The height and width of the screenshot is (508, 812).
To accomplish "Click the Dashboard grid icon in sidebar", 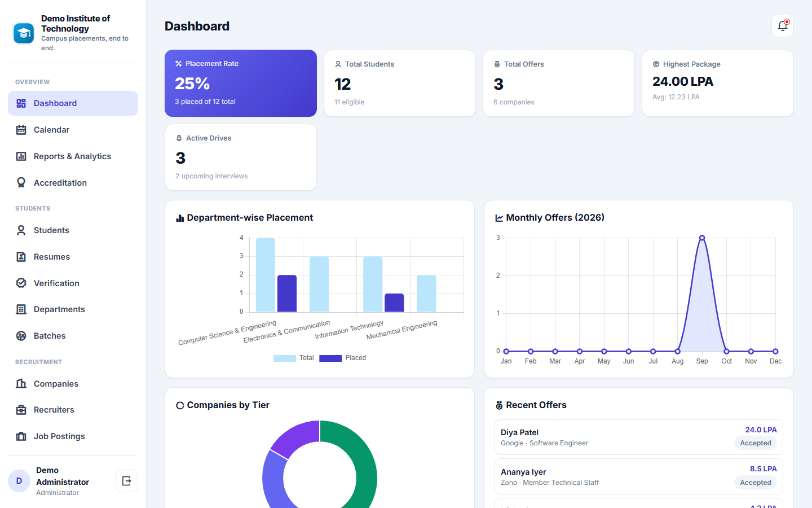I will coord(21,103).
